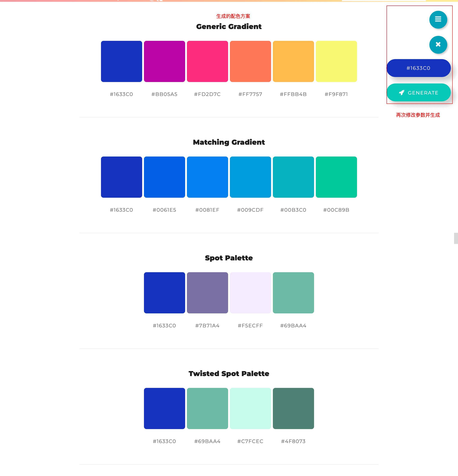Select the green #00C89B swatch
Screen dimensions: 458x476
(336, 177)
